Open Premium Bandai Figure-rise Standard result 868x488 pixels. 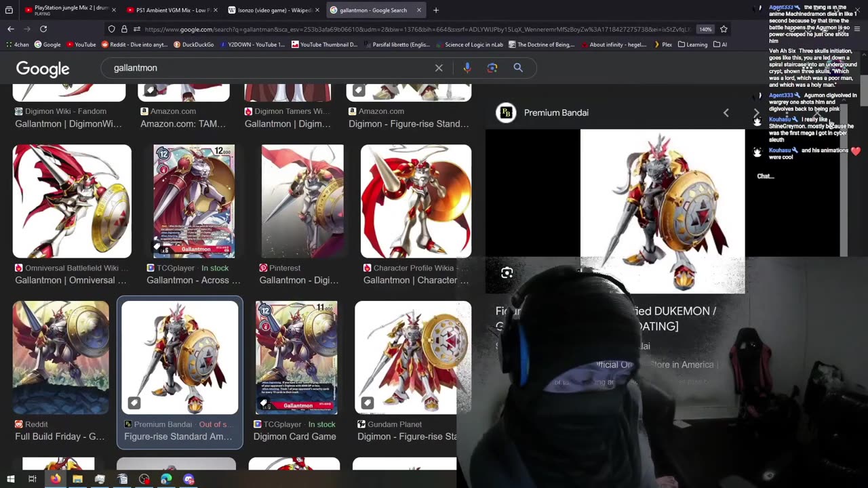pos(180,357)
